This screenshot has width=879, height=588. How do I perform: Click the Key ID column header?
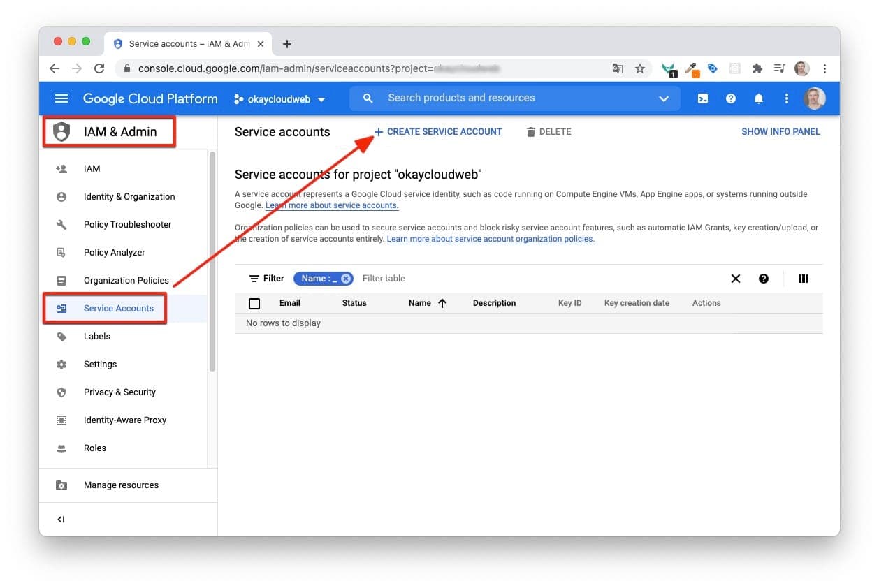(x=570, y=303)
